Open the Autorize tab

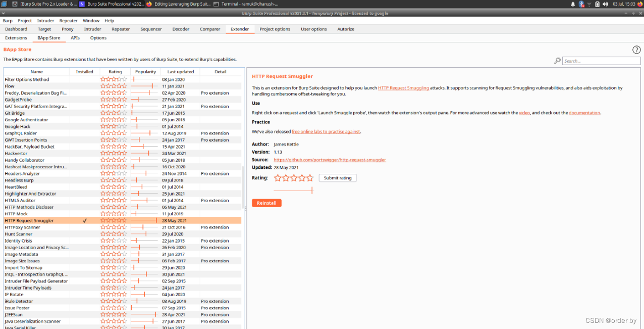pos(346,29)
